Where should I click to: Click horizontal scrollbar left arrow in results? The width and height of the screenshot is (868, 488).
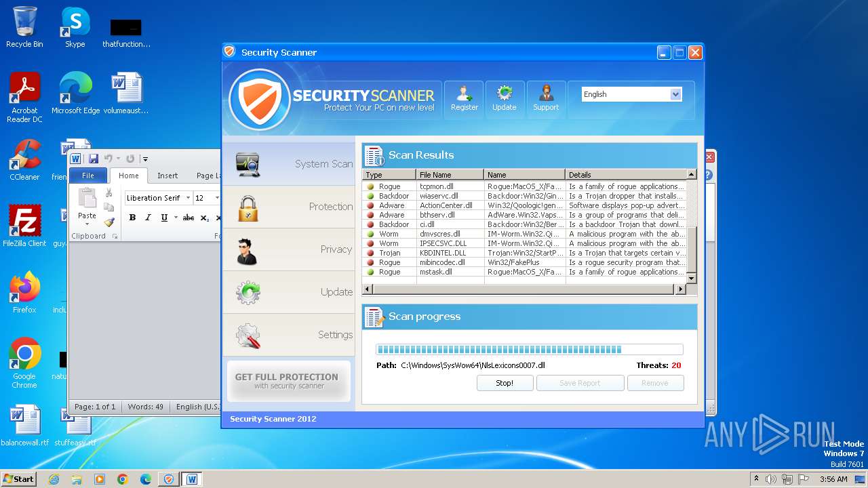[x=368, y=289]
